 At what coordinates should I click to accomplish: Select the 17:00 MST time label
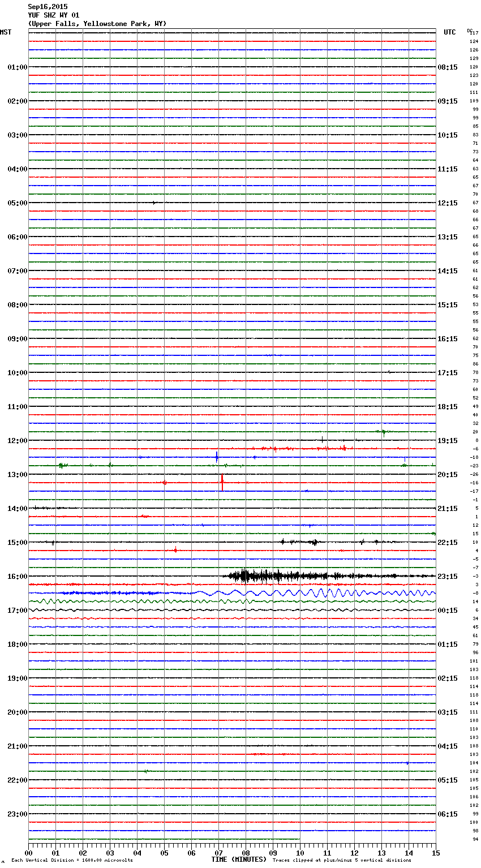17,611
